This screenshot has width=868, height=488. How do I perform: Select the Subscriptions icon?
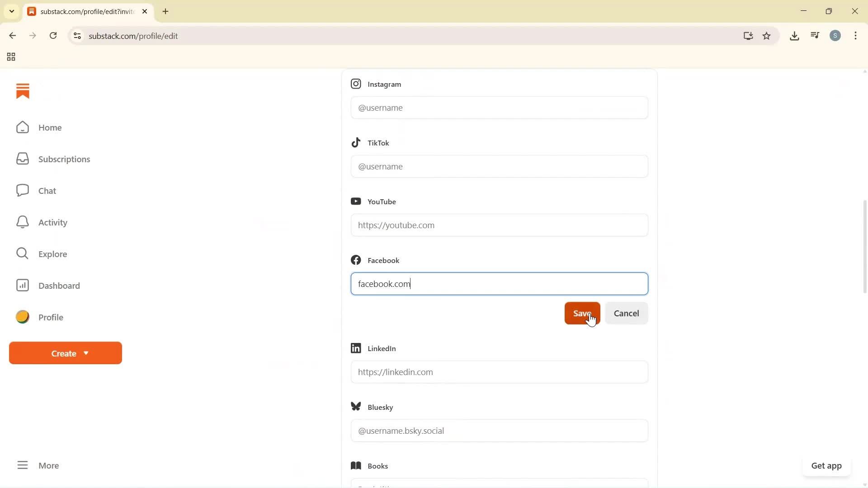click(x=22, y=159)
